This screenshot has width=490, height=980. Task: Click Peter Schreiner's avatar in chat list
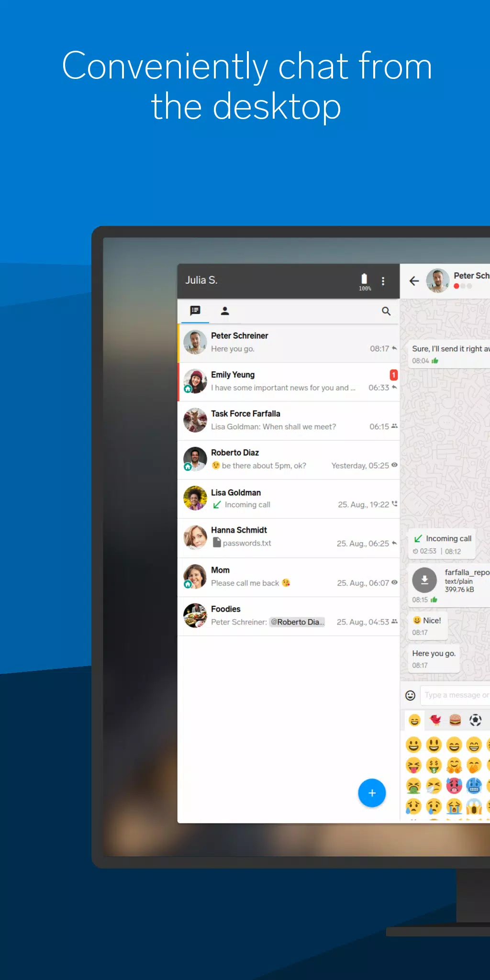coord(195,342)
